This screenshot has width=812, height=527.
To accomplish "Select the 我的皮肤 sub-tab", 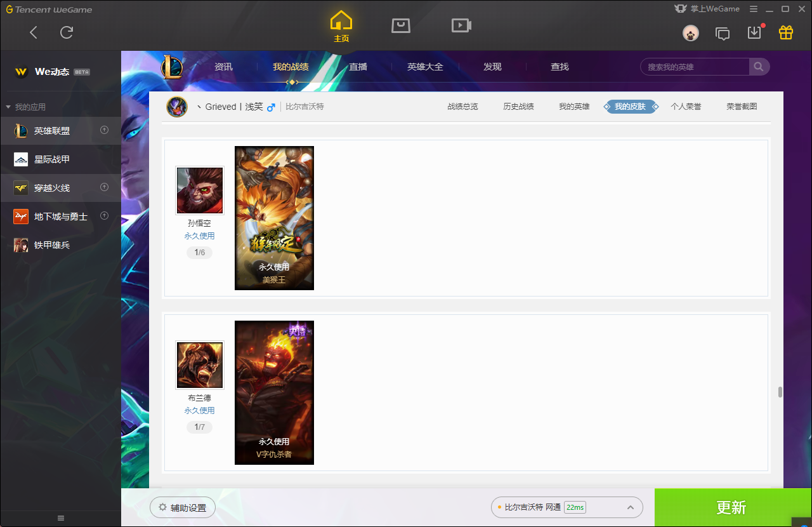I will (x=630, y=107).
